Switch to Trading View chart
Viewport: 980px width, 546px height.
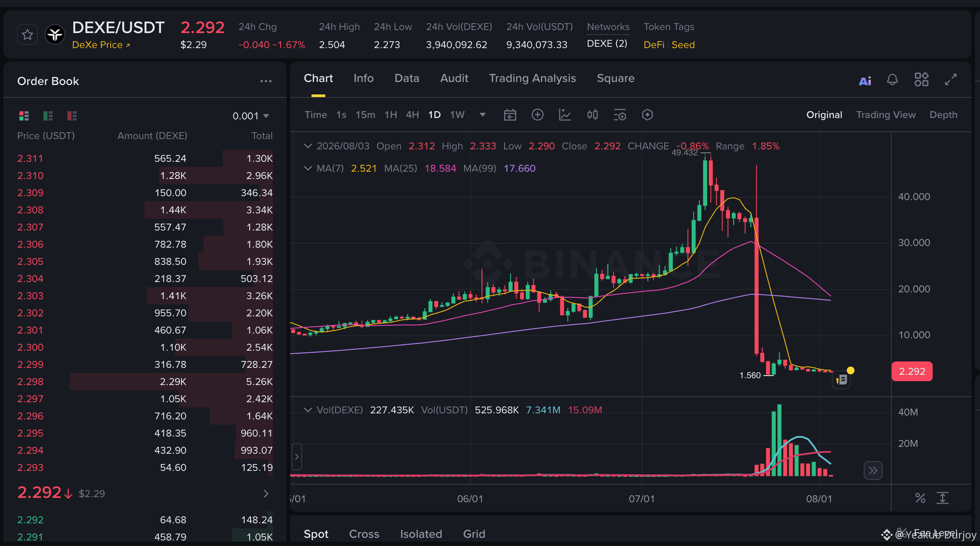(886, 115)
